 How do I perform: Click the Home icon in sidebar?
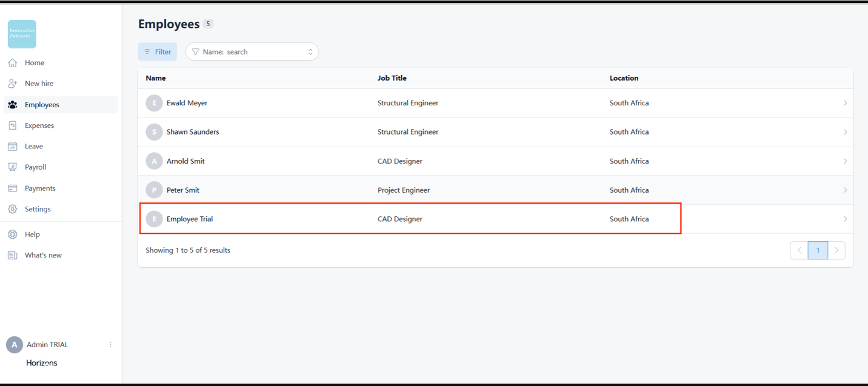12,63
